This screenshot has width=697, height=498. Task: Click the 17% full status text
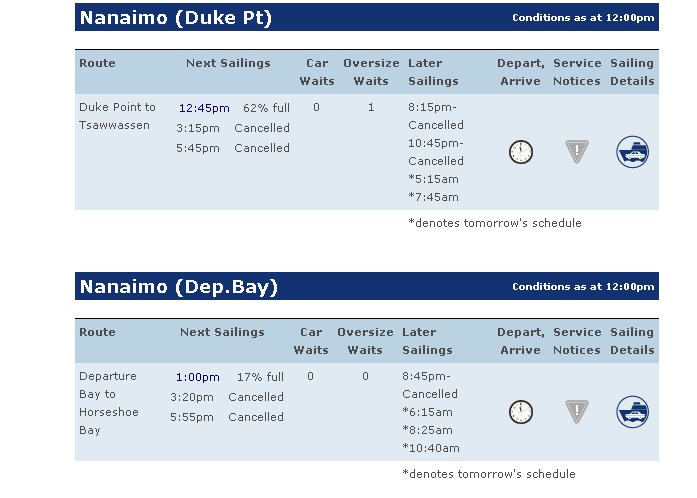260,377
